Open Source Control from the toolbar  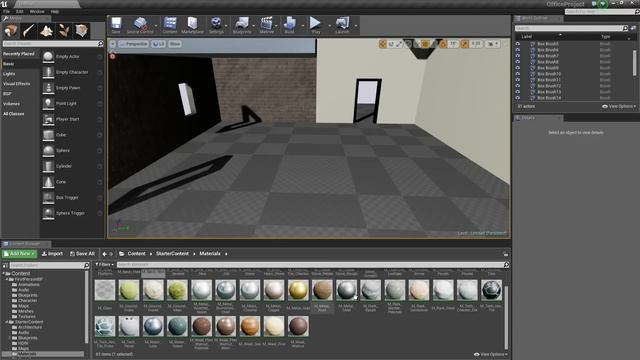140,25
